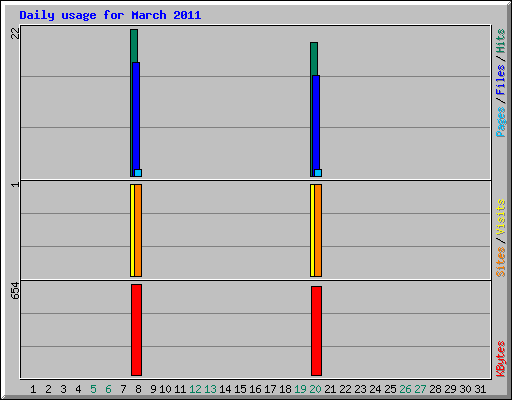Click the red KBytes bar on day 8
This screenshot has height=400, width=512.
pos(136,330)
